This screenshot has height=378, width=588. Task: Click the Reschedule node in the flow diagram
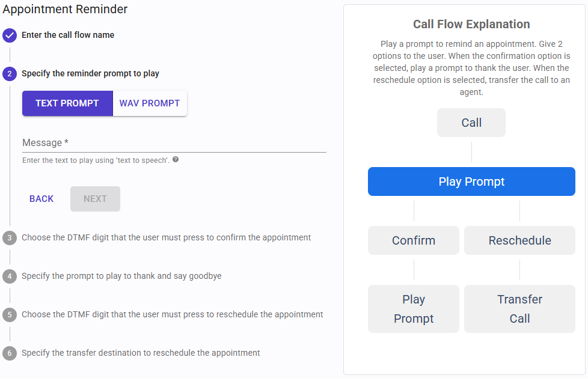point(519,240)
